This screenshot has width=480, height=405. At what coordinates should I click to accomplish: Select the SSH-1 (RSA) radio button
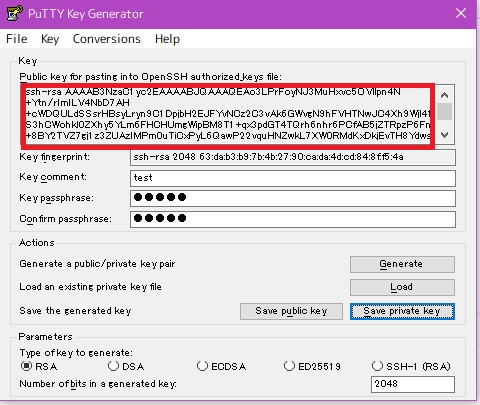tap(377, 366)
